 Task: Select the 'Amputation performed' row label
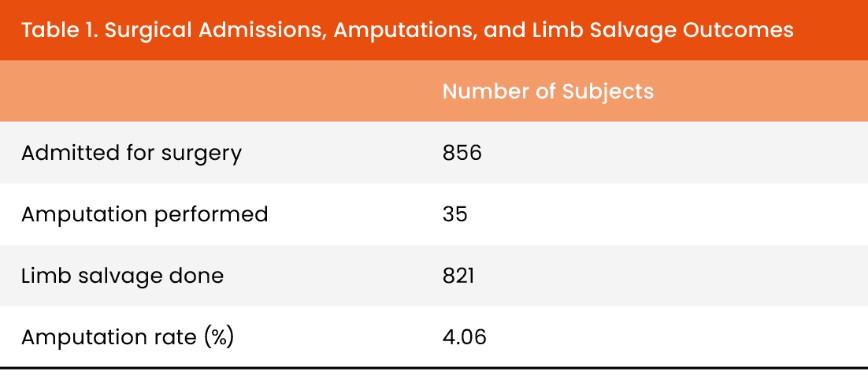pos(144,213)
